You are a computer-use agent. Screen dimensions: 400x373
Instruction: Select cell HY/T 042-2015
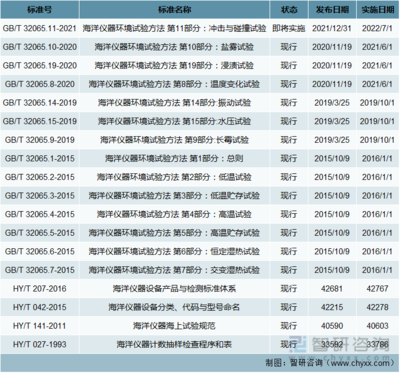[40, 307]
